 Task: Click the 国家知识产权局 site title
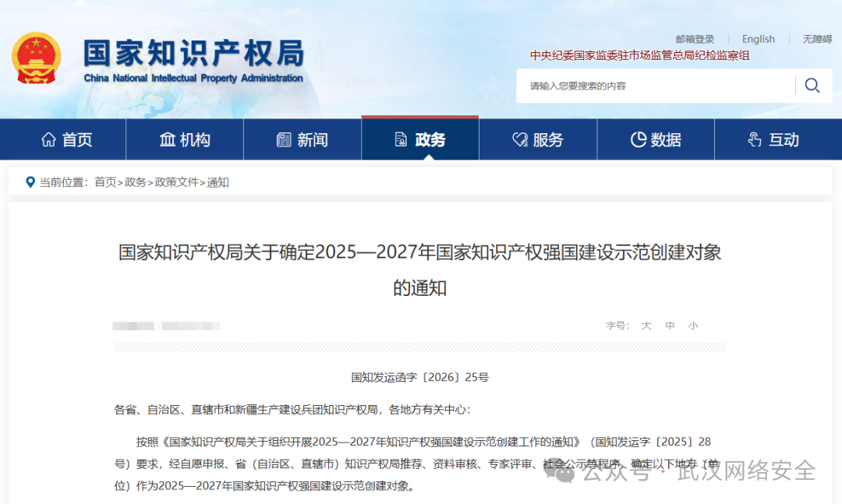(x=194, y=53)
